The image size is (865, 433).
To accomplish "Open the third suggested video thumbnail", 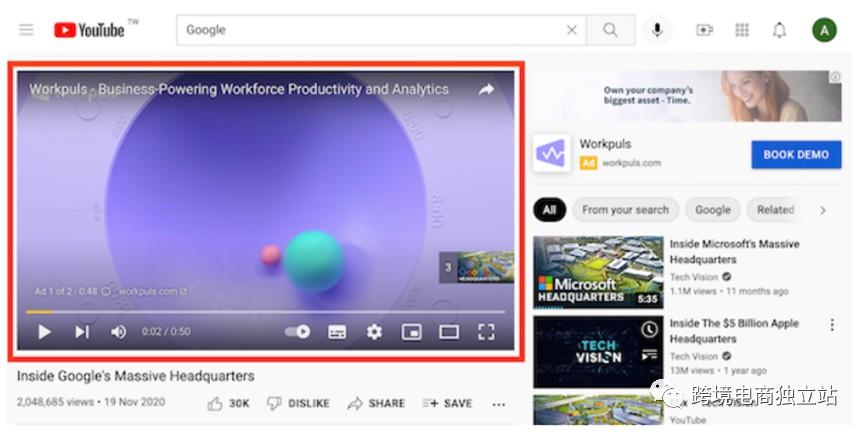I will (599, 409).
